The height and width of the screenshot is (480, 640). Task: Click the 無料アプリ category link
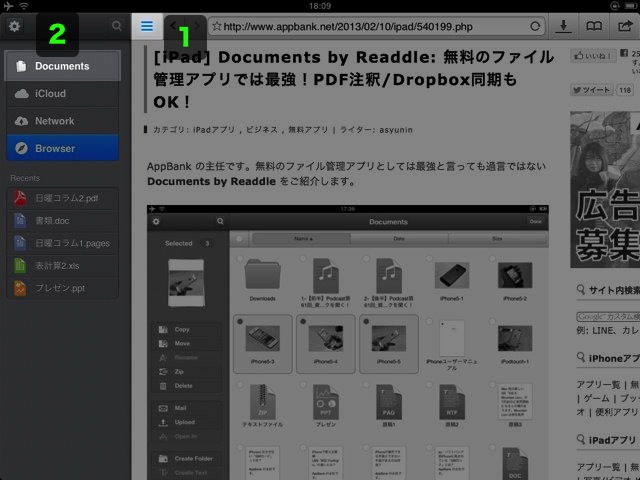tap(308, 130)
